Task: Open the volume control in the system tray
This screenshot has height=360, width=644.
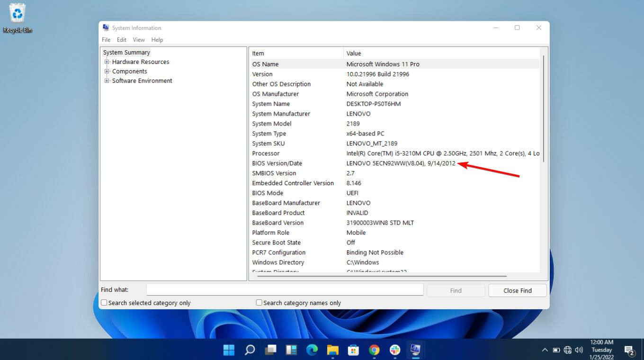Action: tap(579, 350)
